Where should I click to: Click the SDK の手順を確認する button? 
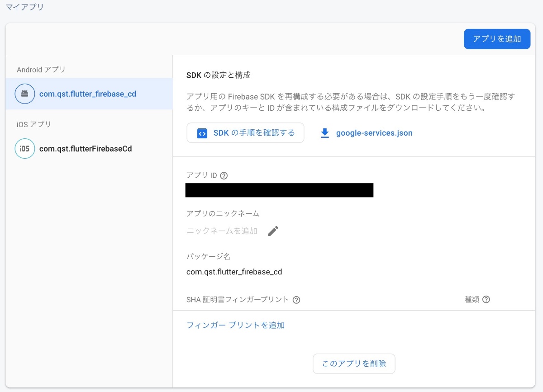245,133
